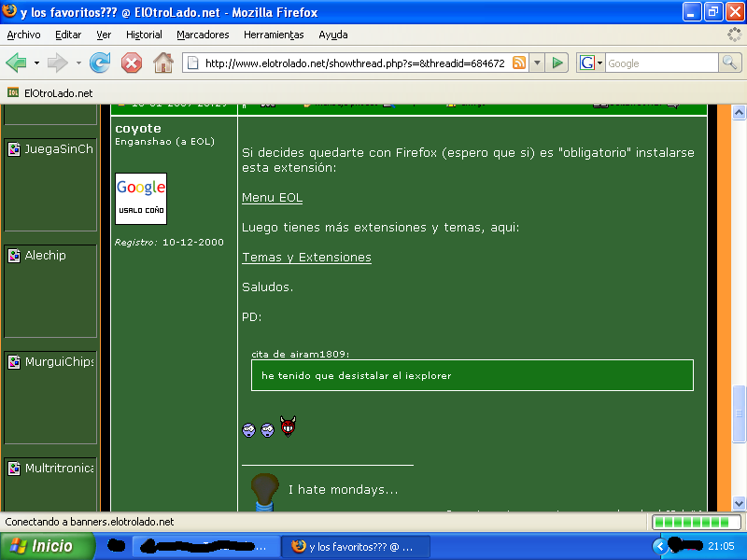Click the page loading progress bar
Screen dimensions: 747x560
pos(696,522)
